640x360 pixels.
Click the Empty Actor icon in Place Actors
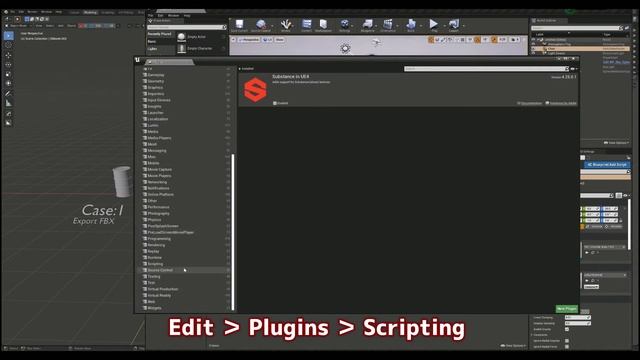pos(182,37)
